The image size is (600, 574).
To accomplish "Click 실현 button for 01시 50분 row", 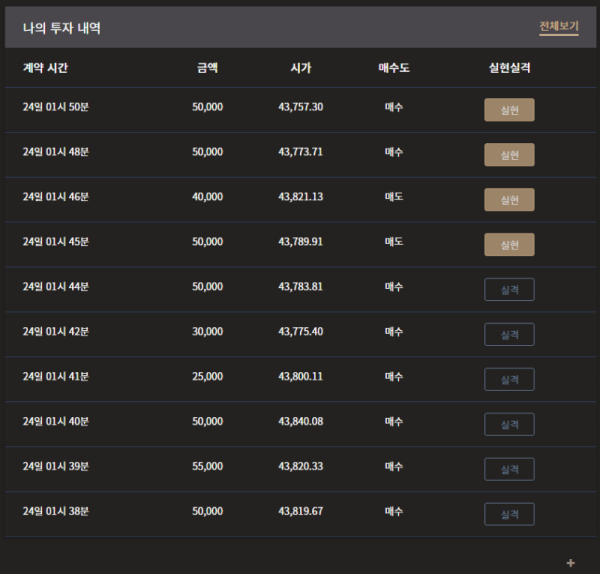I will pyautogui.click(x=509, y=110).
